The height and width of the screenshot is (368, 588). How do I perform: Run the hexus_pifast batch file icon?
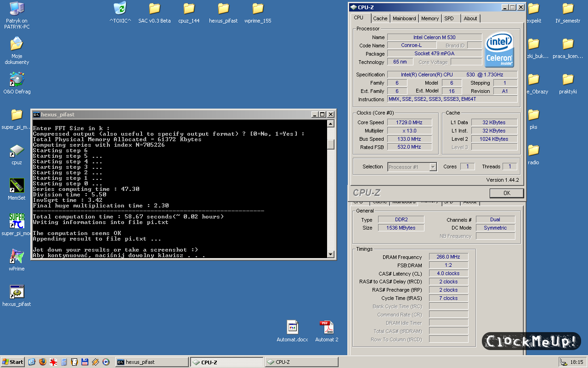coord(17,296)
